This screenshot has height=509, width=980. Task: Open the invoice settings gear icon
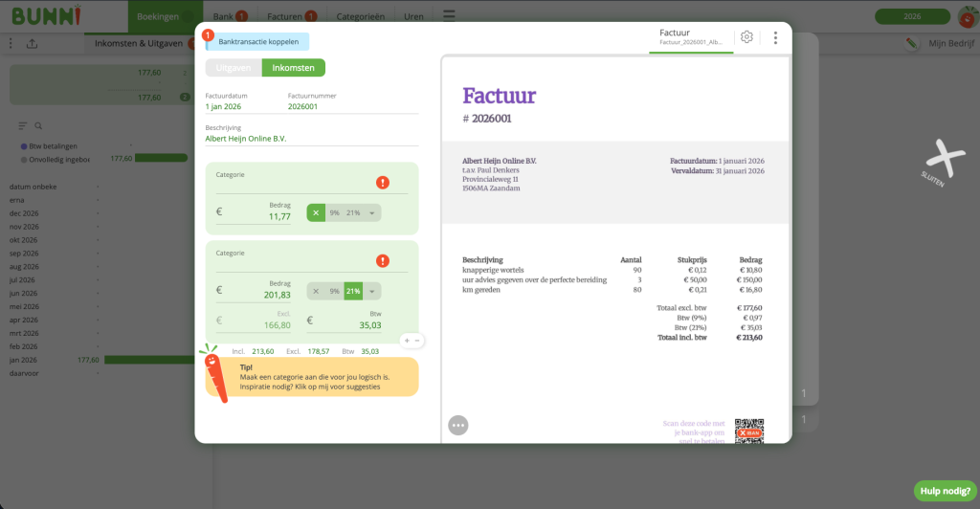(x=746, y=37)
